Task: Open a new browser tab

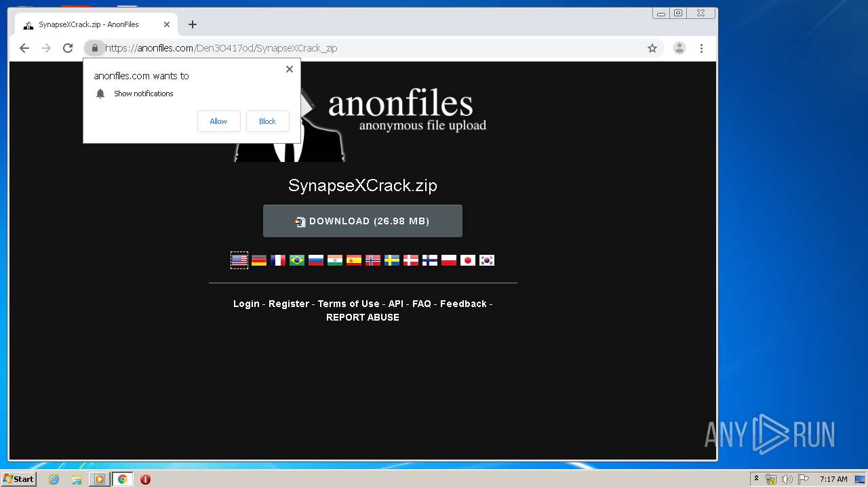Action: pos(193,24)
